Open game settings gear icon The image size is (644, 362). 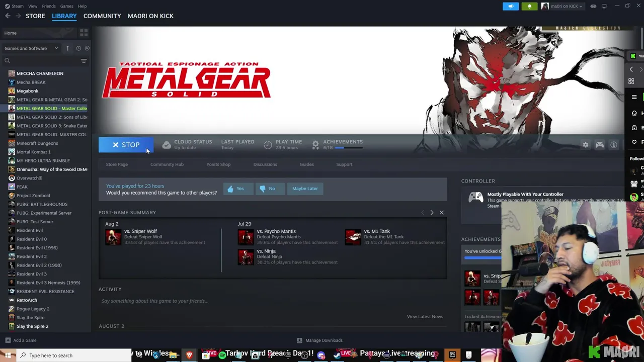tap(585, 145)
